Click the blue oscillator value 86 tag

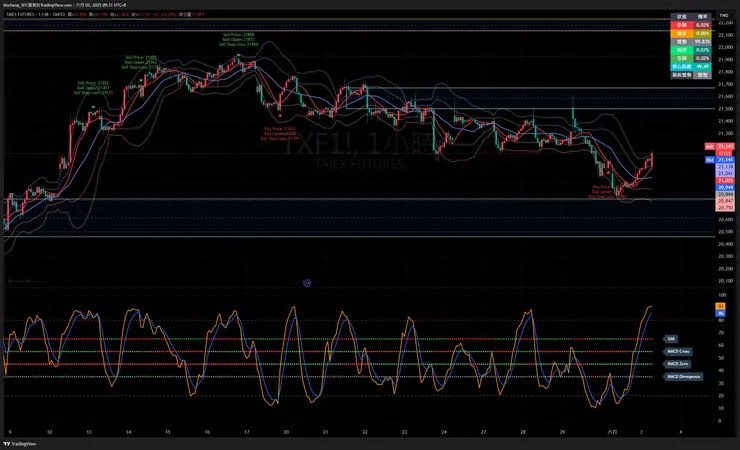721,313
